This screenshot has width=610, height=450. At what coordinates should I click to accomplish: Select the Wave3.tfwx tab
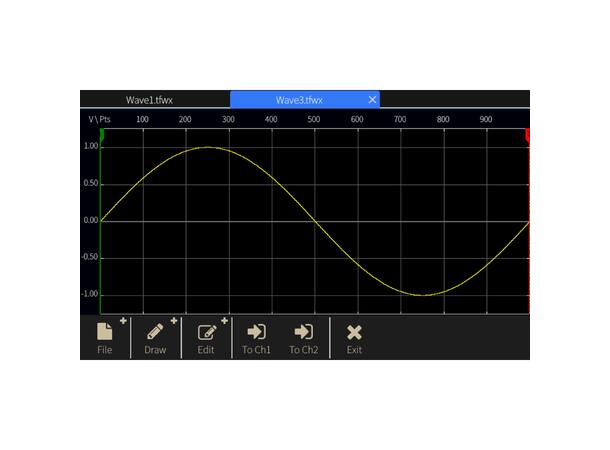coord(299,100)
